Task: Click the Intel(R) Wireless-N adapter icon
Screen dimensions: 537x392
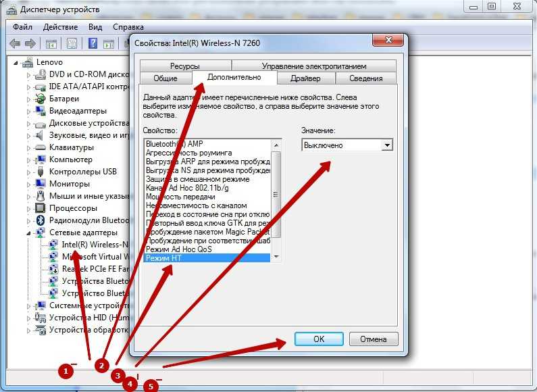Action: (53, 245)
